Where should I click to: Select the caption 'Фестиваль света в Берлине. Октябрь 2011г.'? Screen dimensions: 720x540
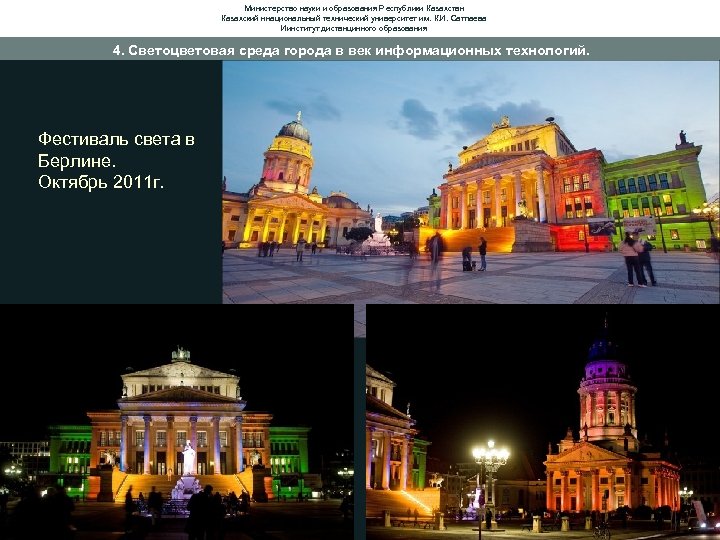(x=116, y=161)
